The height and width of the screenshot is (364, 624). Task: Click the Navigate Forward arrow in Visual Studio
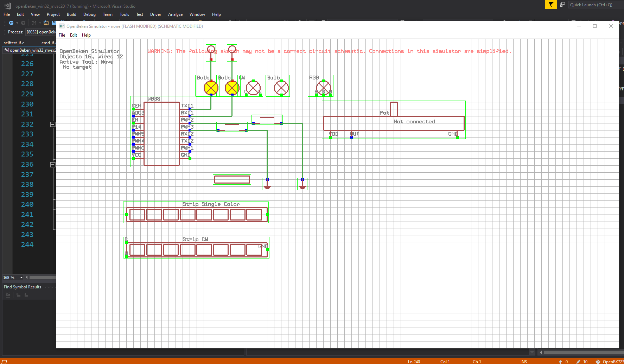[x=23, y=23]
